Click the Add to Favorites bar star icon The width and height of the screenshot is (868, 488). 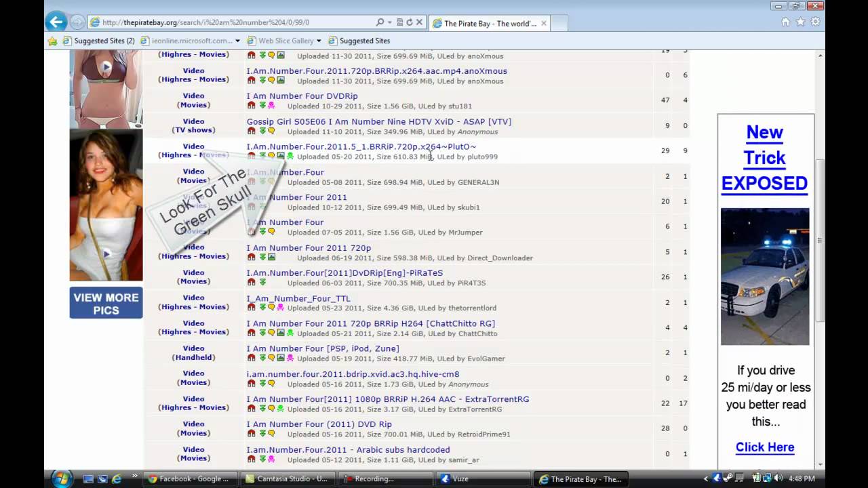(52, 41)
